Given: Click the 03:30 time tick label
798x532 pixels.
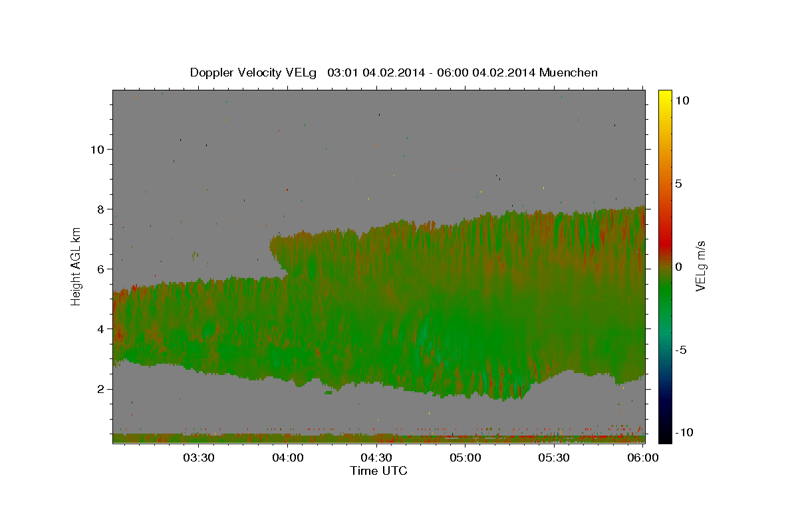Looking at the screenshot, I should [x=199, y=458].
